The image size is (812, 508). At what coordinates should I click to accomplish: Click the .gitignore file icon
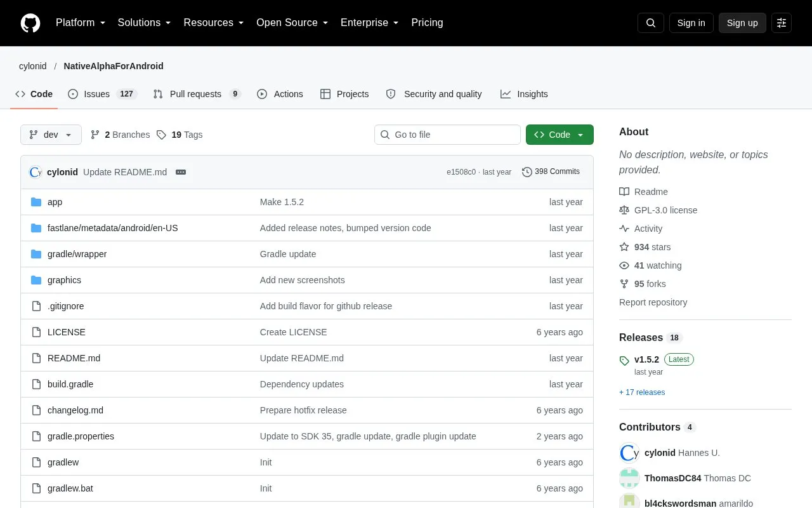click(x=36, y=306)
